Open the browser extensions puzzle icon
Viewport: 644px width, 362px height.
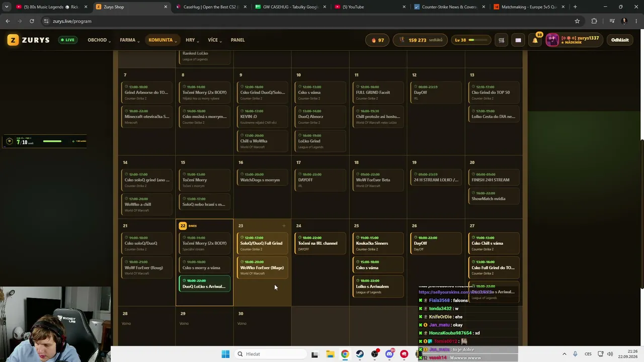coord(594,21)
